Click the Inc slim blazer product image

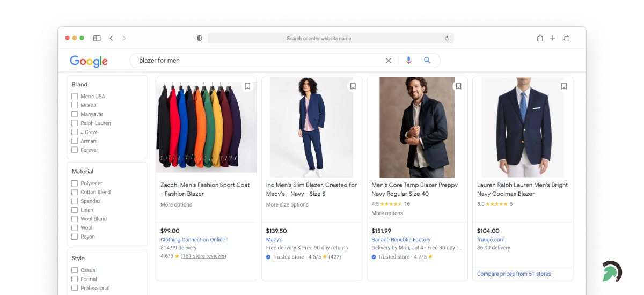click(312, 128)
